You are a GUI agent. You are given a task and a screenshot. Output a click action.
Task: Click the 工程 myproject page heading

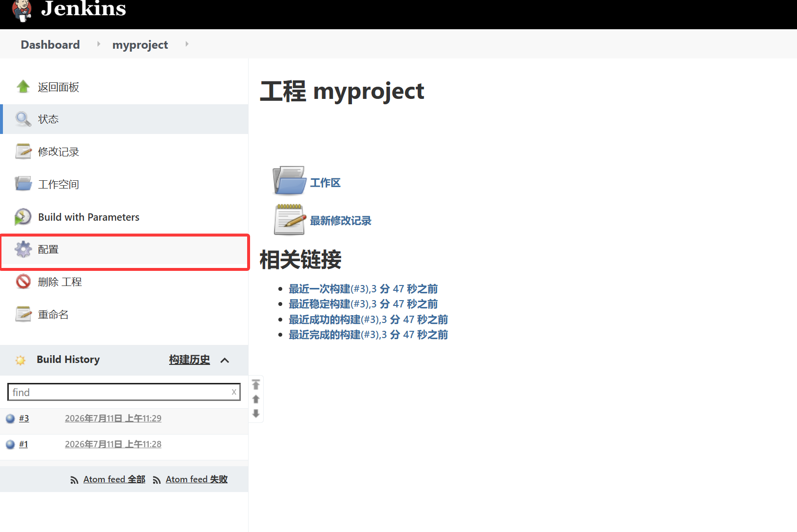(x=342, y=91)
